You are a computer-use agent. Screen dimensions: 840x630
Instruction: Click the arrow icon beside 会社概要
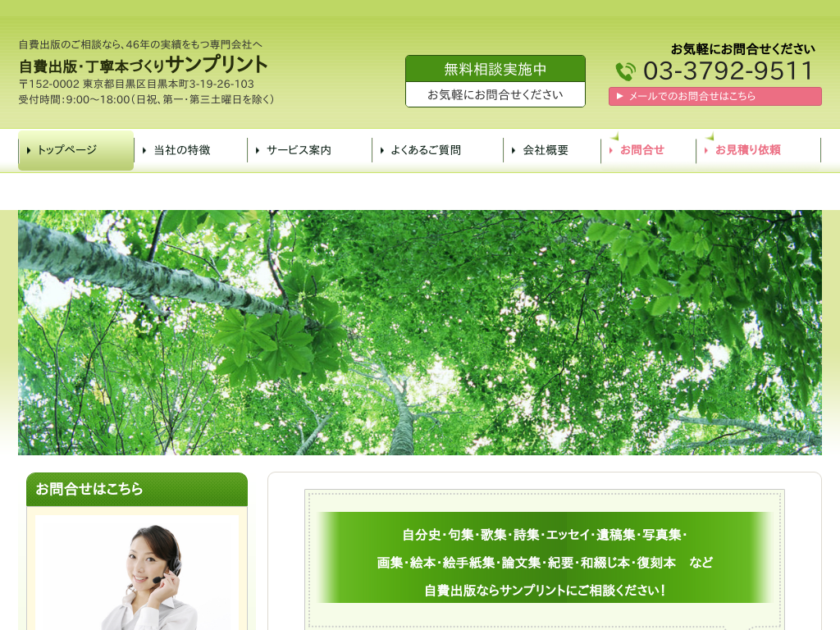514,150
